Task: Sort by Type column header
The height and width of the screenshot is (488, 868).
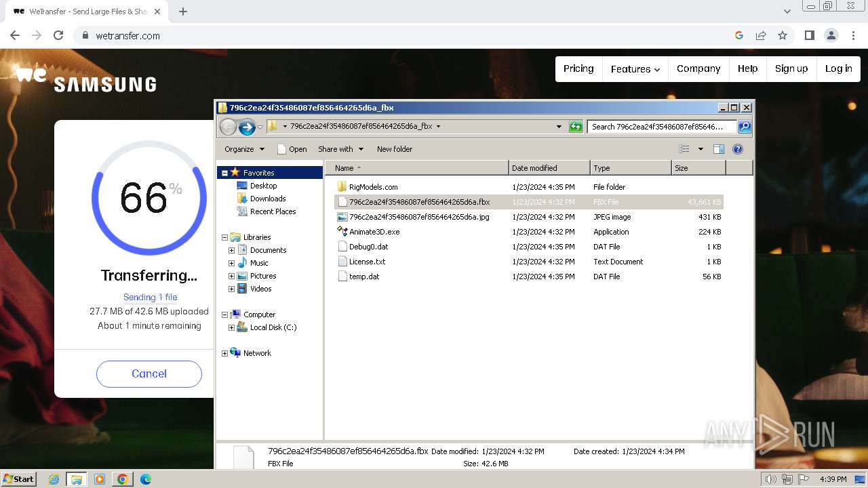Action: [631, 168]
